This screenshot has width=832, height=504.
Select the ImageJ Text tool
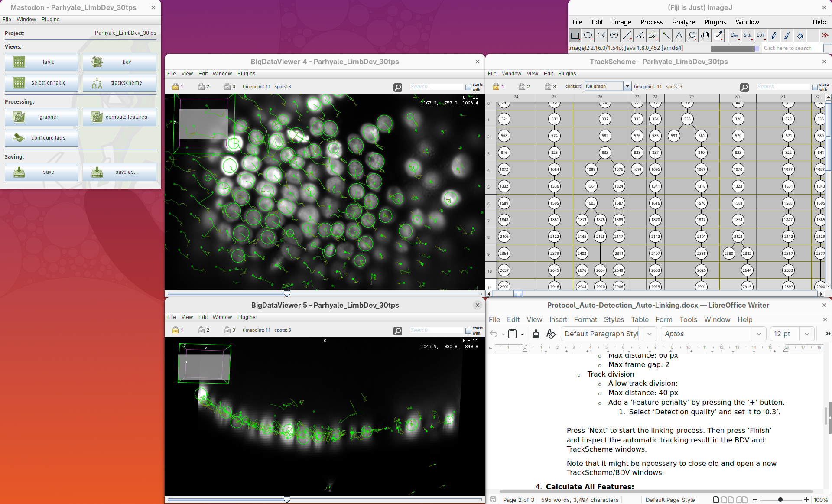tap(679, 36)
